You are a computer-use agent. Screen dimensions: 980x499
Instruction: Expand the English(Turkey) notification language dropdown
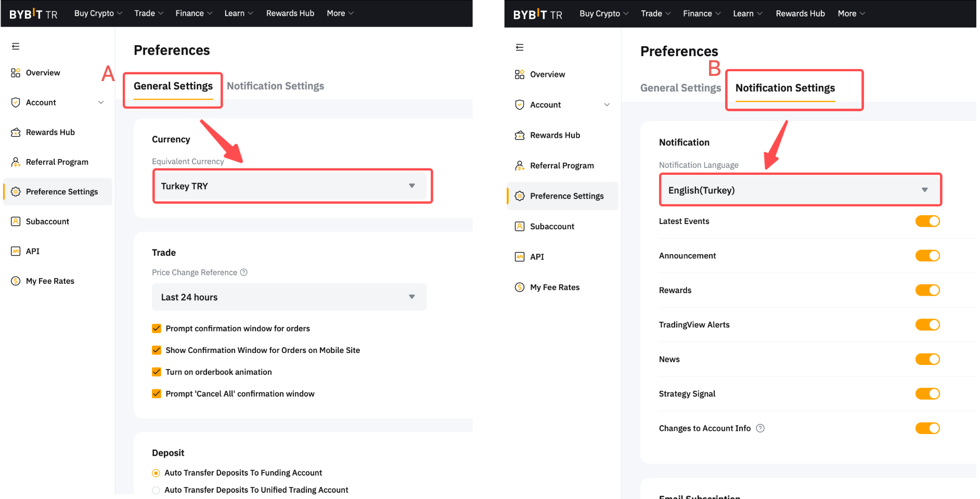800,190
